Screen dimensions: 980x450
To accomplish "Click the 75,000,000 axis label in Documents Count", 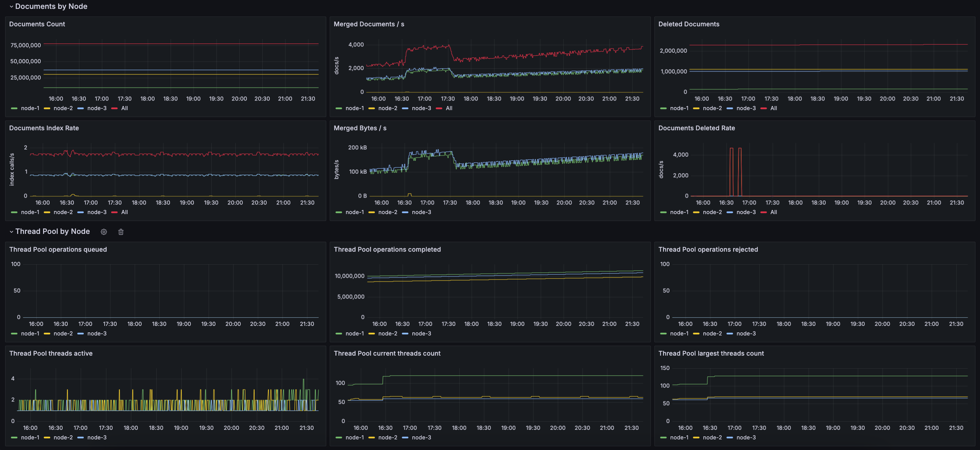I will point(26,45).
